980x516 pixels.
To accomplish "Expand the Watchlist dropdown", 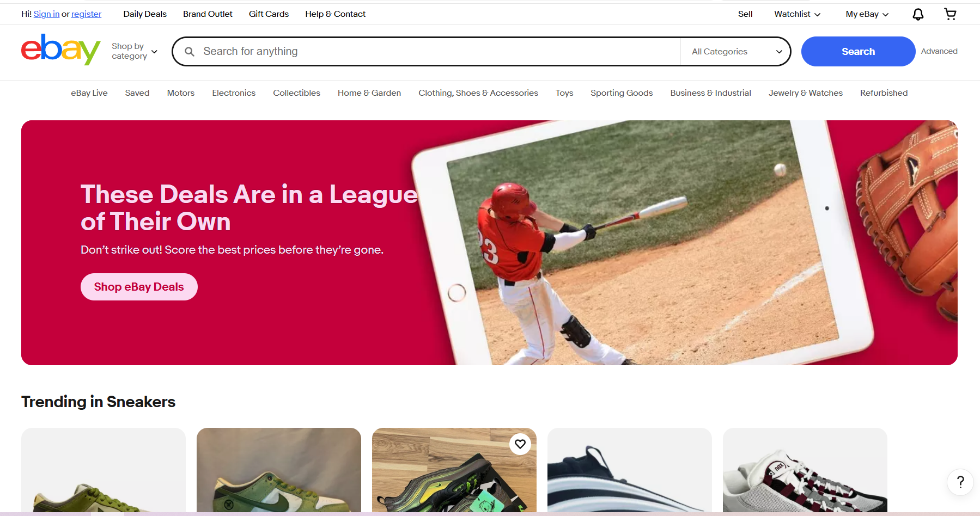I will click(797, 14).
